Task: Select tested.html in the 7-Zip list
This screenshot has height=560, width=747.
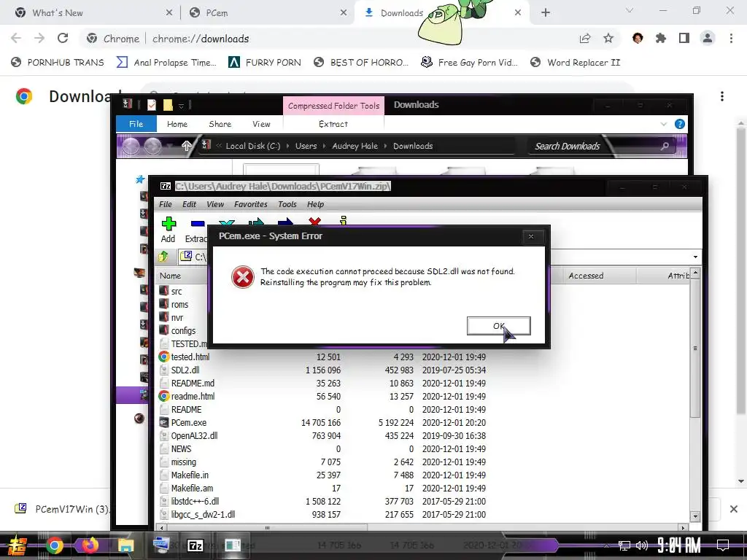Action: [x=190, y=357]
